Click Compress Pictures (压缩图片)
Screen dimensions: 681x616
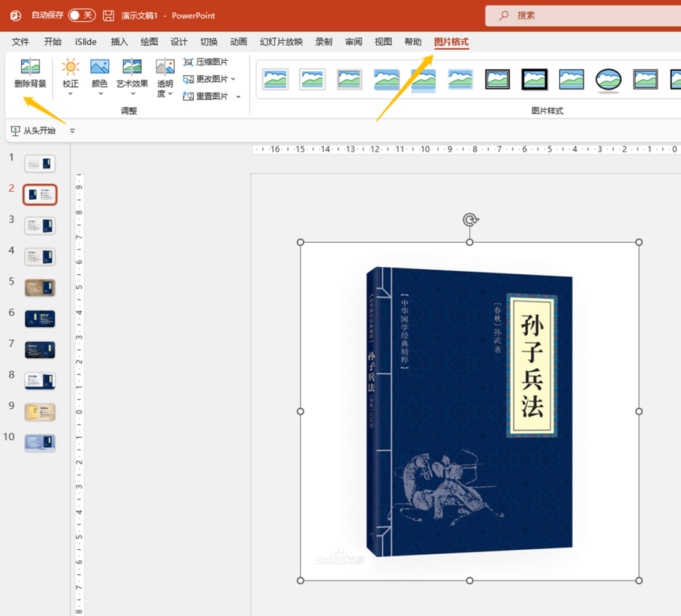tap(206, 62)
